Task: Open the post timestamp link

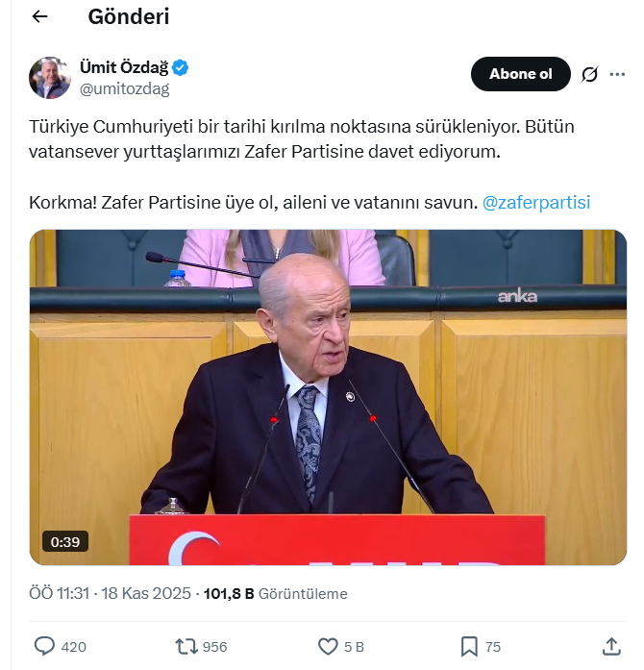Action: tap(110, 593)
